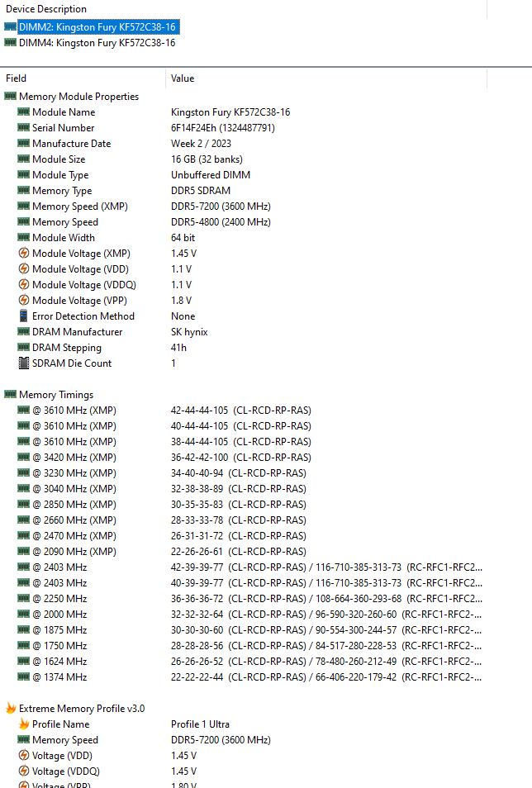Select the Profile 1 Ultra value
This screenshot has height=788, width=532.
pos(200,724)
